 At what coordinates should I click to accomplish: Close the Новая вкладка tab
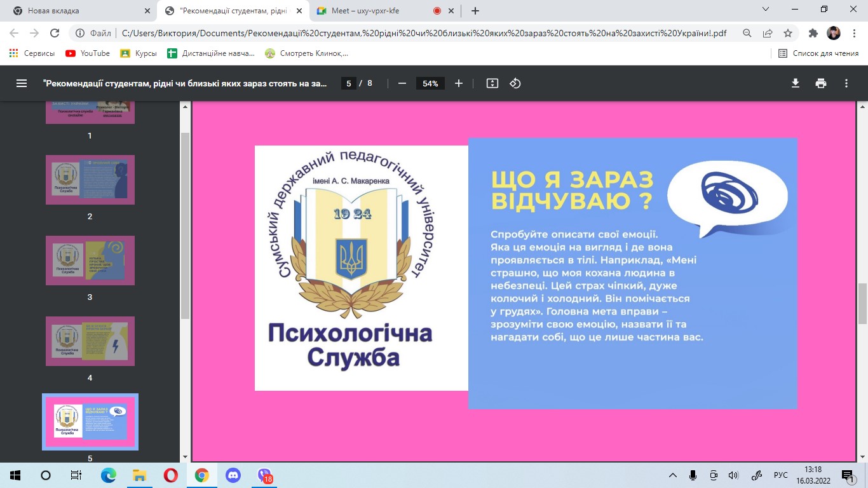(147, 11)
